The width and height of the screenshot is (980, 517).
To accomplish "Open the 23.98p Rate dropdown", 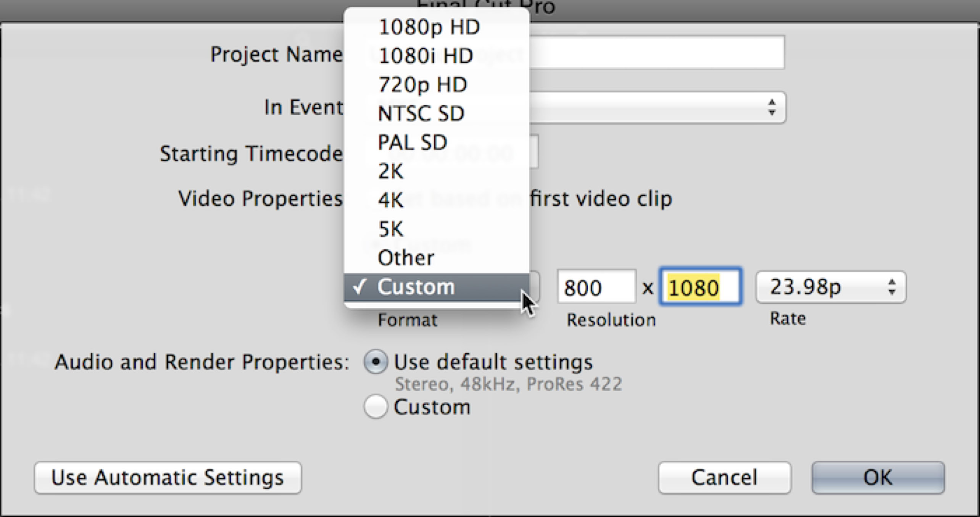I will tap(831, 287).
